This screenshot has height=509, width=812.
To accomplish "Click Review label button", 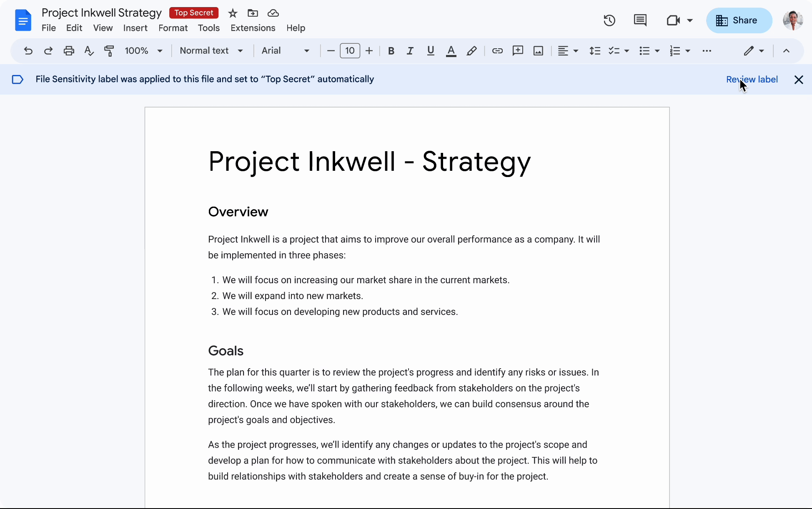I will click(x=752, y=79).
